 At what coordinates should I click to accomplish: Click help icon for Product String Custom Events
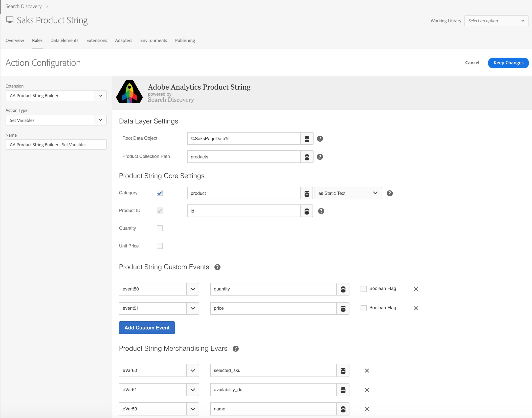click(217, 267)
